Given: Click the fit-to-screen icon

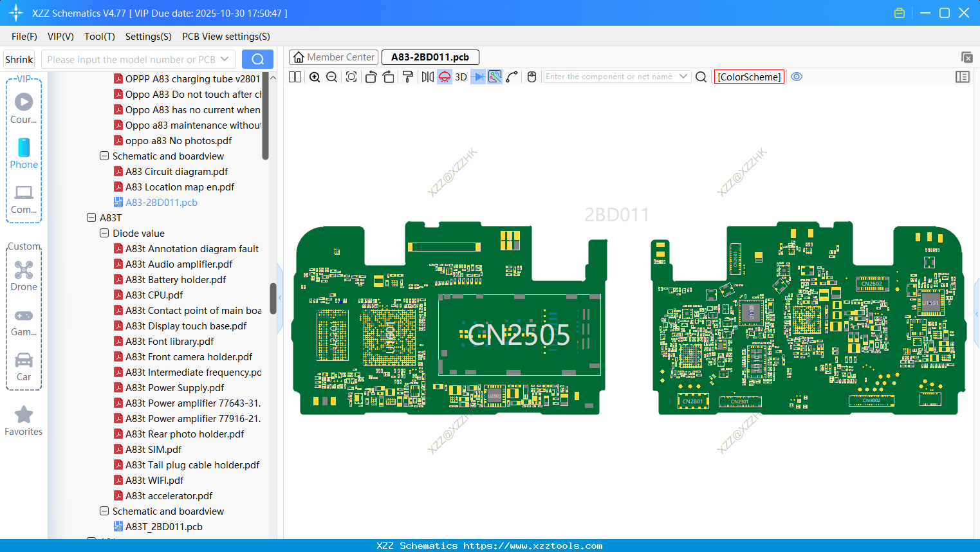Looking at the screenshot, I should point(351,77).
